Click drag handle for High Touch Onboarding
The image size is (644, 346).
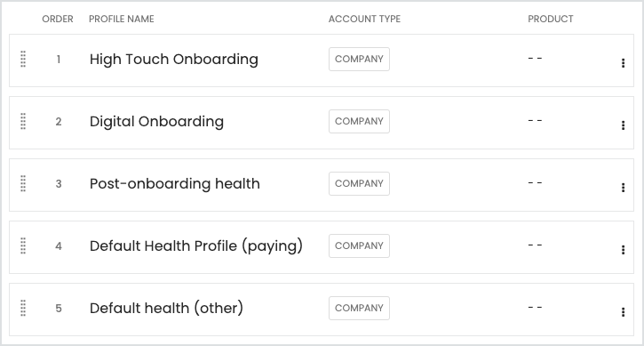pyautogui.click(x=23, y=59)
